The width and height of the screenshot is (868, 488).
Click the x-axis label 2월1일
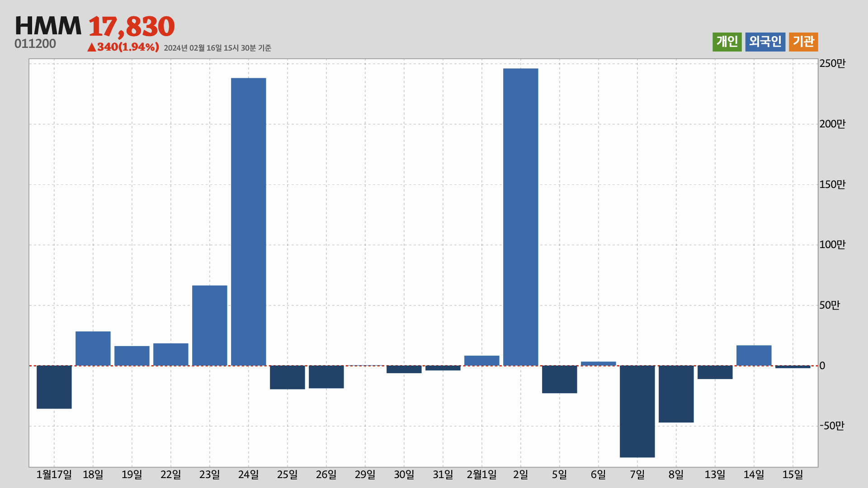point(482,475)
